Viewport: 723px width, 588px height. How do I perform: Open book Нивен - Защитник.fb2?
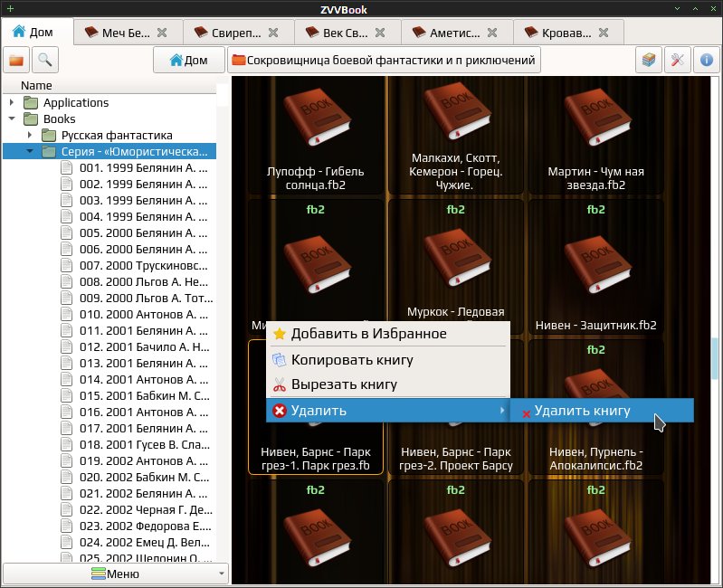(595, 267)
